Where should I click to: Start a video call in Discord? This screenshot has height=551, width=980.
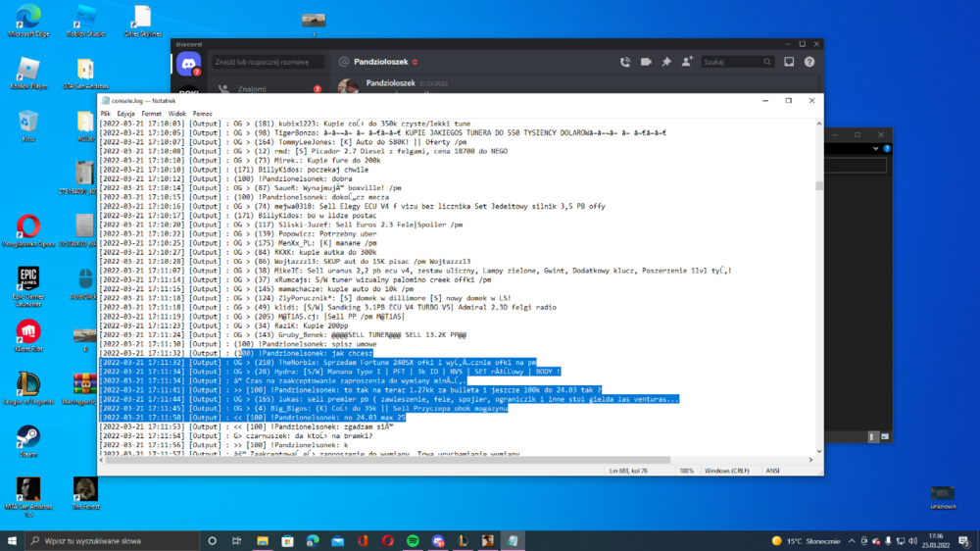point(646,62)
